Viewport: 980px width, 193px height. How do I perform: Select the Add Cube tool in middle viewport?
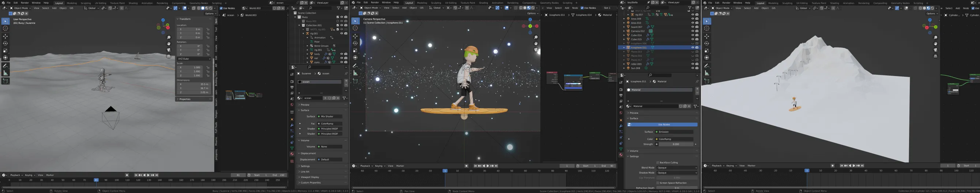(x=355, y=81)
